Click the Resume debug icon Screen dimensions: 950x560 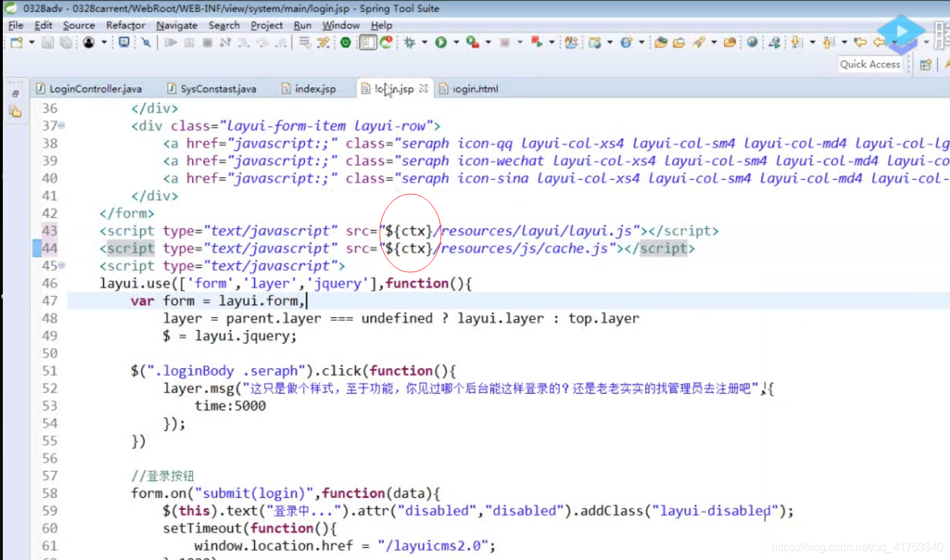tap(170, 42)
